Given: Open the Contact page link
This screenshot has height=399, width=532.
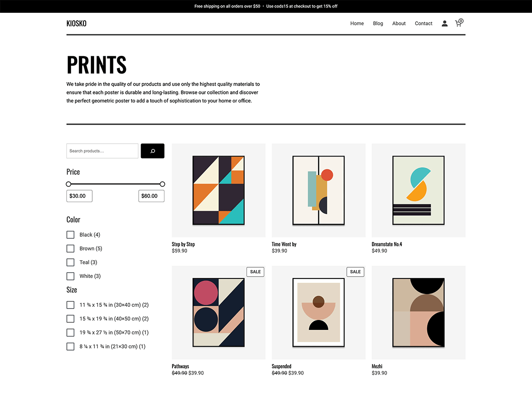Looking at the screenshot, I should tap(423, 23).
